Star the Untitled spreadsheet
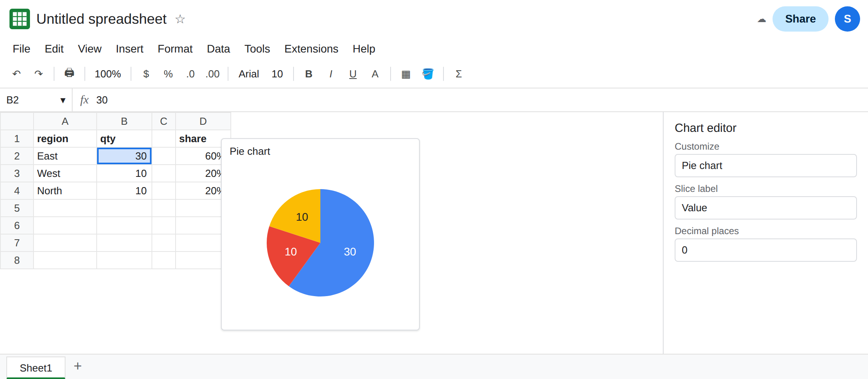 180,19
